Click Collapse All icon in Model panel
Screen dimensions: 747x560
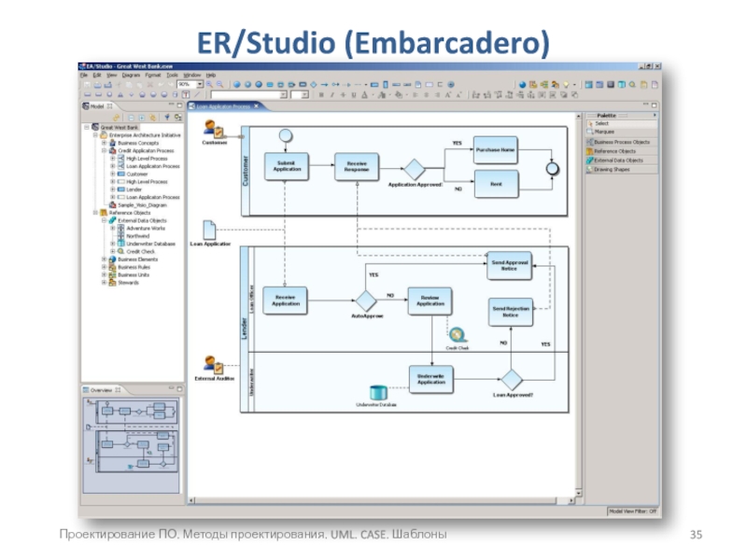pyautogui.click(x=131, y=118)
